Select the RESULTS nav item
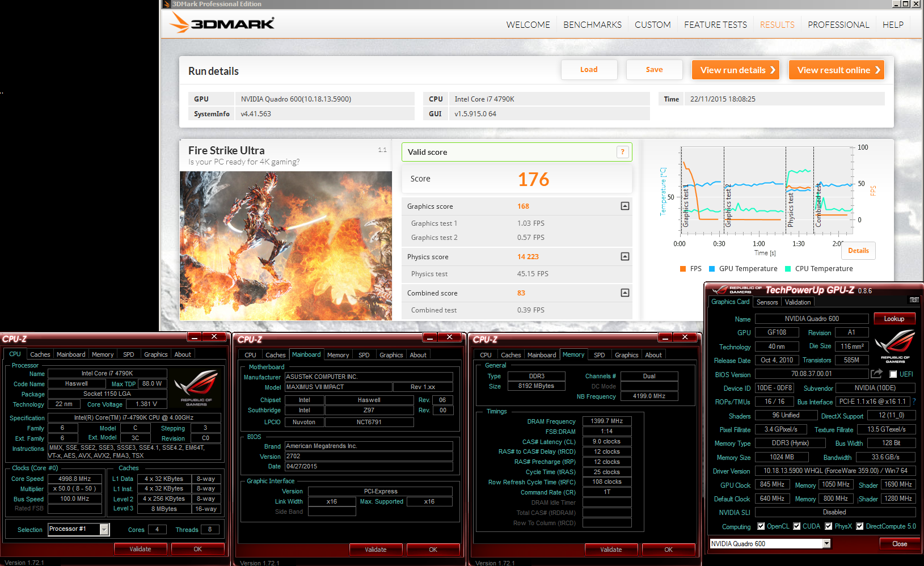Image resolution: width=924 pixels, height=566 pixels. tap(777, 24)
